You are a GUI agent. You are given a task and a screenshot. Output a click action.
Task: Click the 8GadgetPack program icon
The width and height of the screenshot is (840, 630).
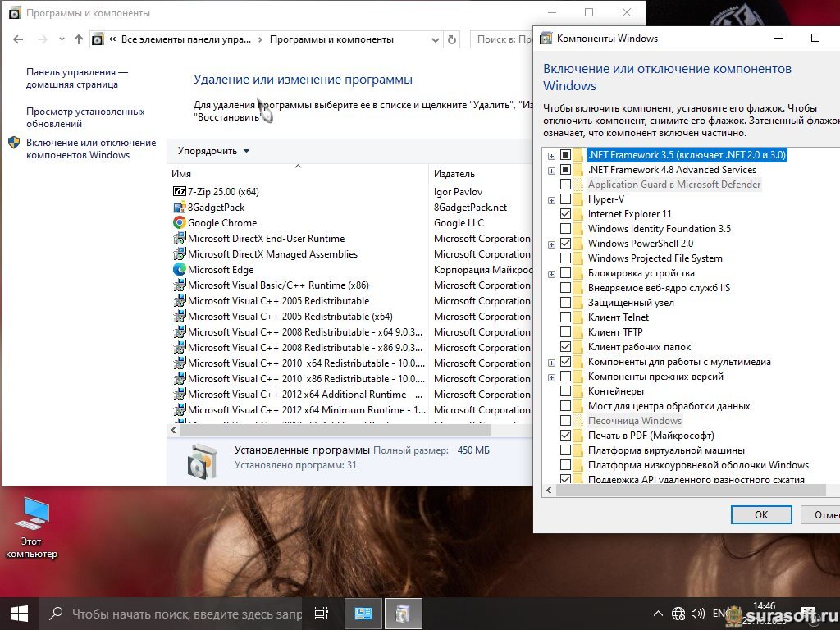[180, 208]
